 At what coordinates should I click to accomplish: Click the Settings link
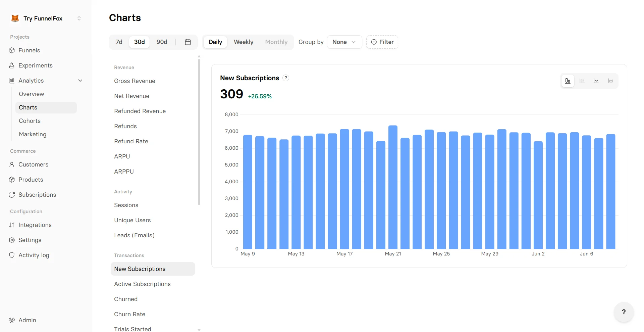point(30,240)
